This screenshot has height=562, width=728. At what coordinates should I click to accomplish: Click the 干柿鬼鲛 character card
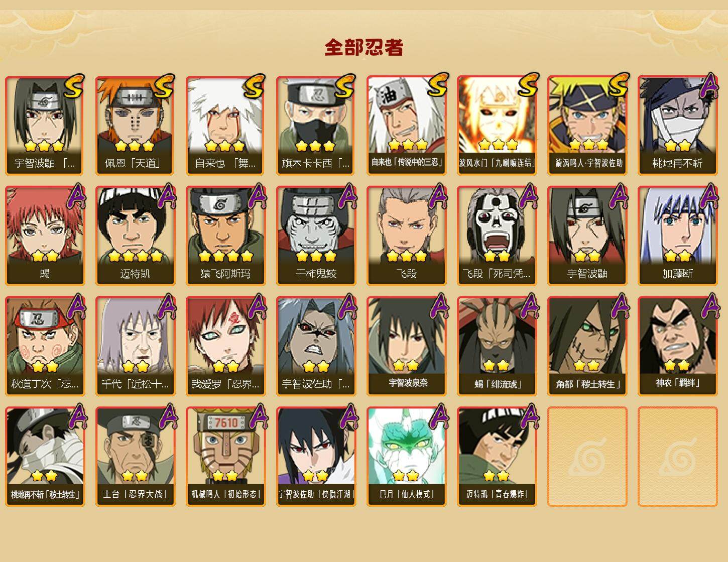pos(316,236)
